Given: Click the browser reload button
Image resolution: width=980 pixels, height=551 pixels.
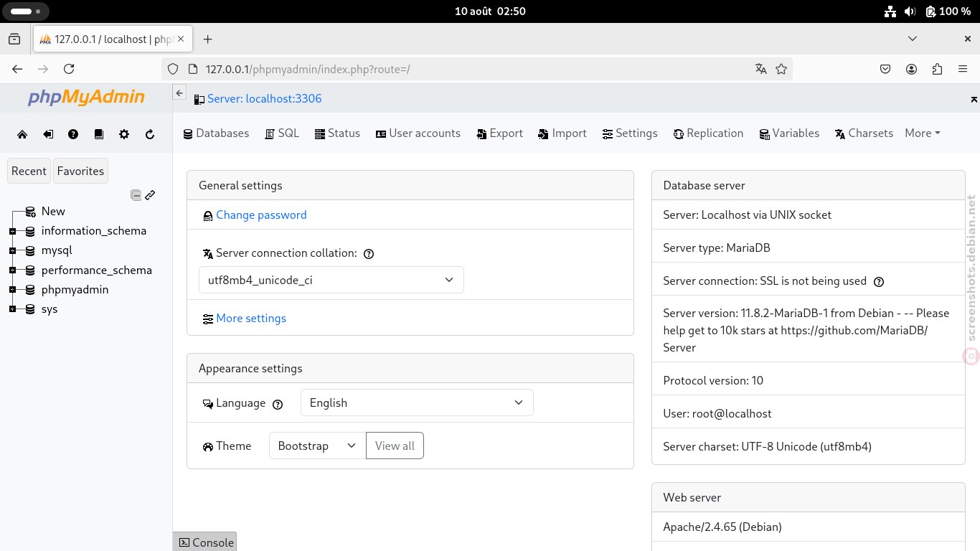Looking at the screenshot, I should click(x=69, y=69).
